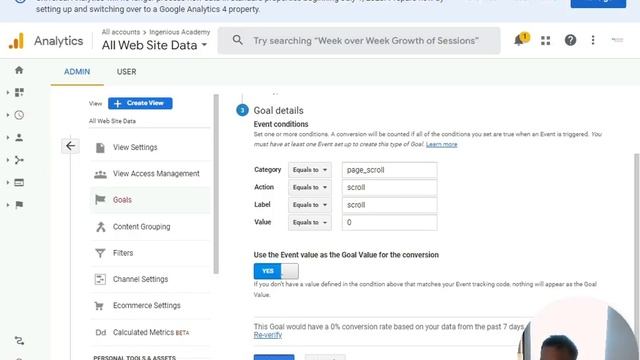Click the back arrow in admin column
This screenshot has height=360, width=640.
(x=70, y=146)
